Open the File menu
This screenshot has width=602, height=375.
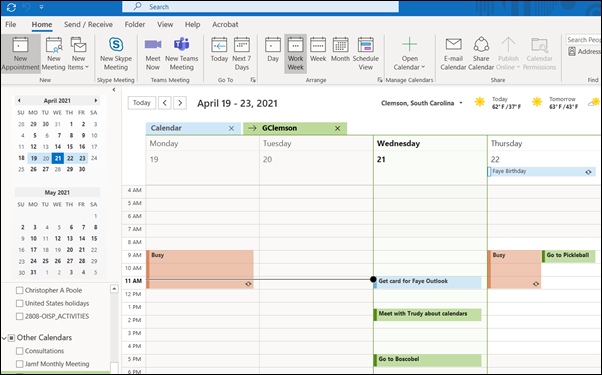pyautogui.click(x=11, y=24)
